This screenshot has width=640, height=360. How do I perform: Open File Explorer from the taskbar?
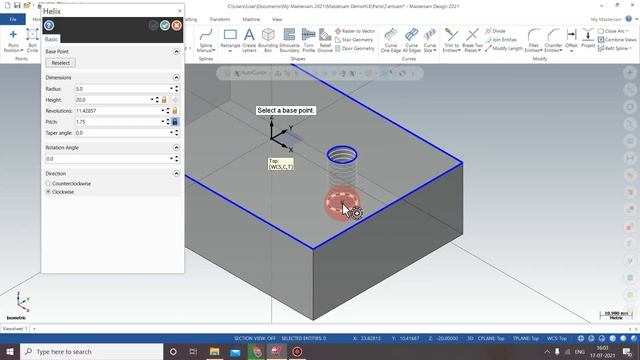point(214,351)
